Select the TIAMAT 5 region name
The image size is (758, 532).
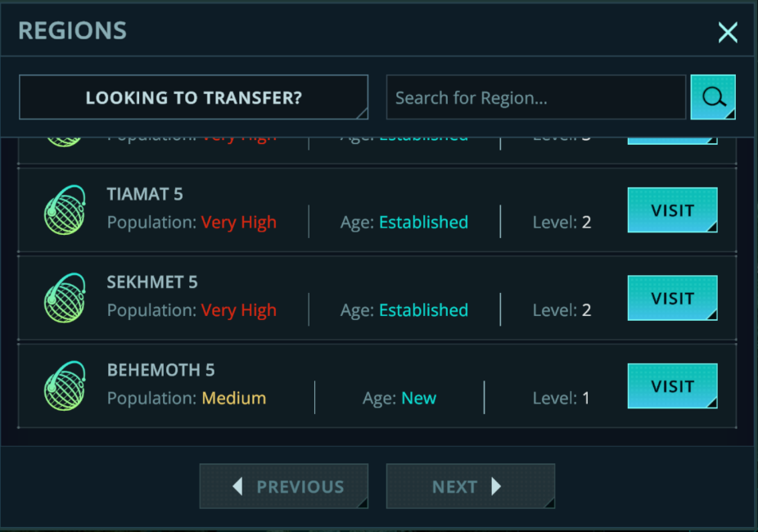pyautogui.click(x=145, y=195)
